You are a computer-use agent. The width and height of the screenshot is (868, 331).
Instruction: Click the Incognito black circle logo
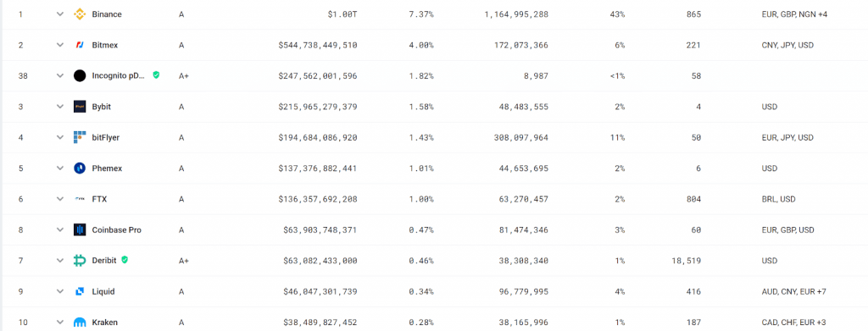pyautogui.click(x=80, y=75)
